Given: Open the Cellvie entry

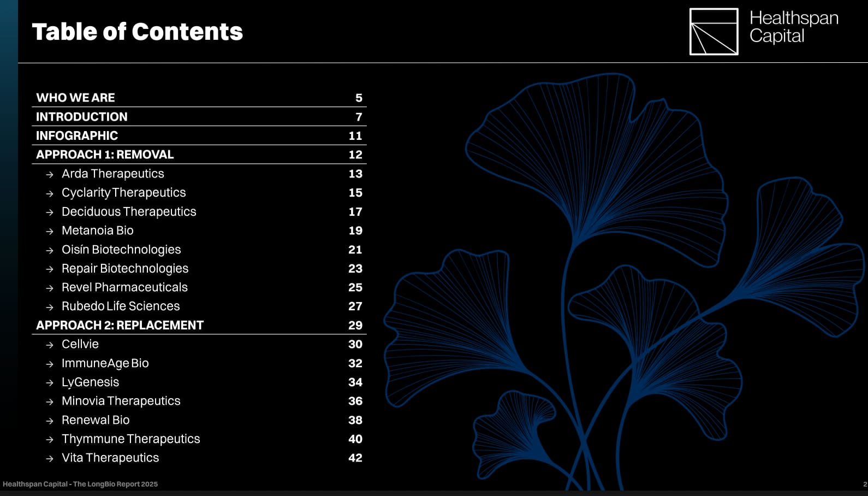Looking at the screenshot, I should [80, 344].
